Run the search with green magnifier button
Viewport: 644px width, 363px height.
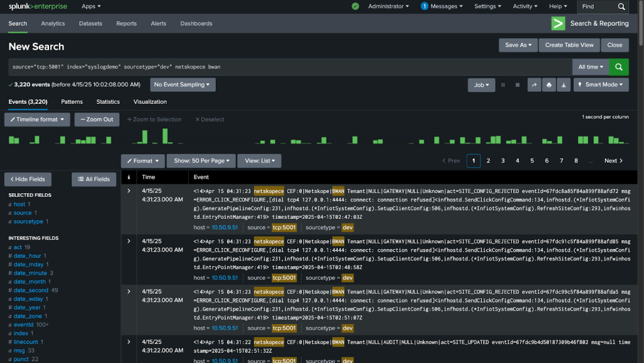pos(619,67)
